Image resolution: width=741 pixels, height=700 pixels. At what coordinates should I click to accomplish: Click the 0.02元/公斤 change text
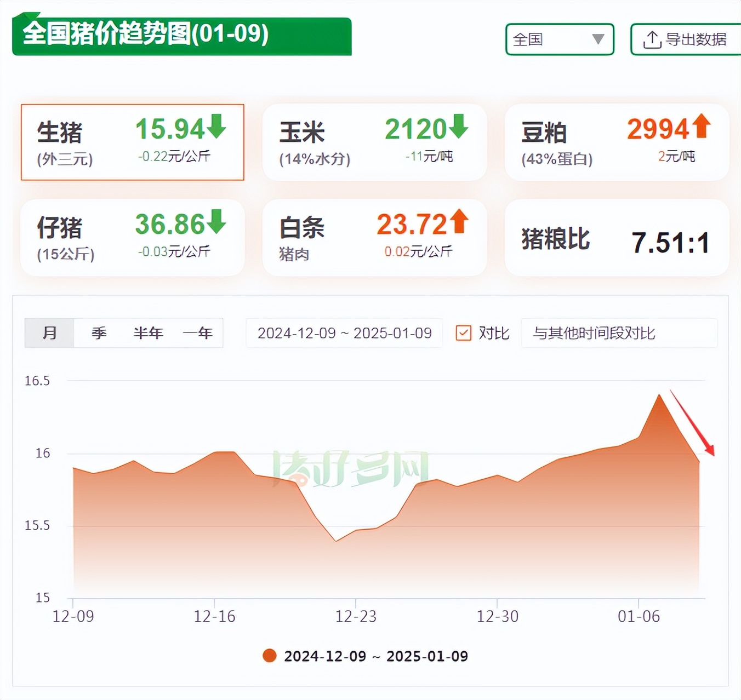click(418, 252)
